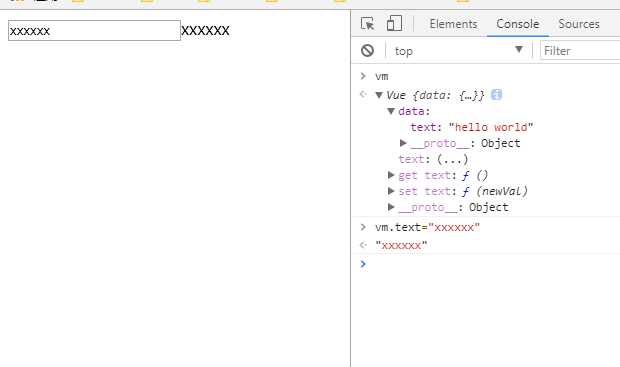Click the vm console input line
The image size is (620, 367).
[382, 76]
